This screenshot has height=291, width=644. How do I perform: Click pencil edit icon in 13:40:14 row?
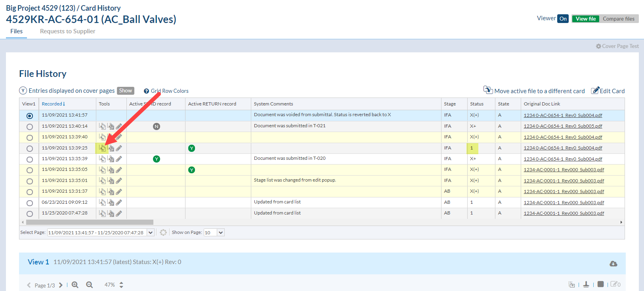119,126
